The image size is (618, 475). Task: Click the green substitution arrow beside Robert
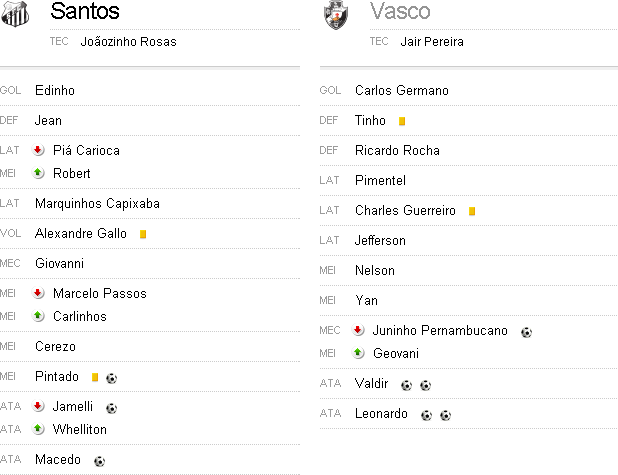(x=39, y=173)
